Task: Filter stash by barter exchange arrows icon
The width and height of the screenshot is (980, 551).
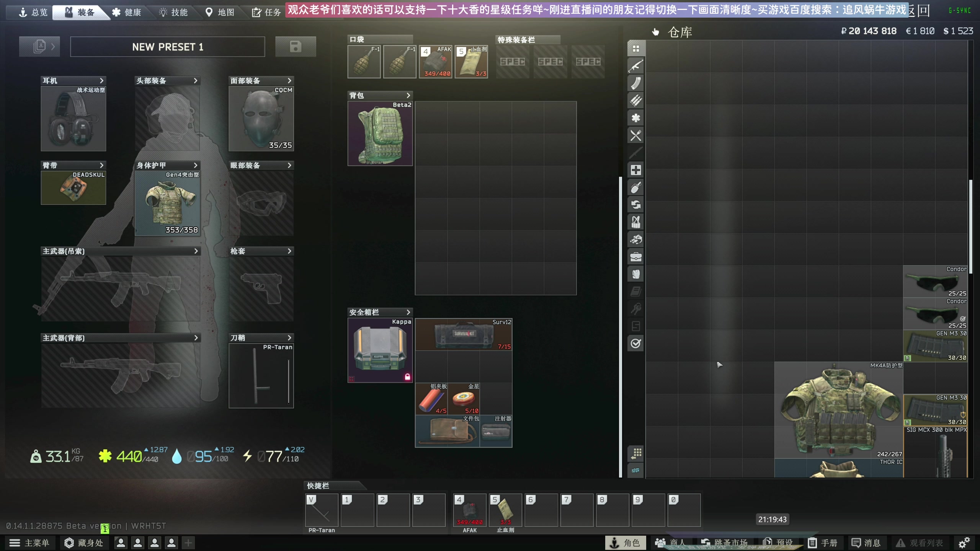Action: (x=636, y=205)
